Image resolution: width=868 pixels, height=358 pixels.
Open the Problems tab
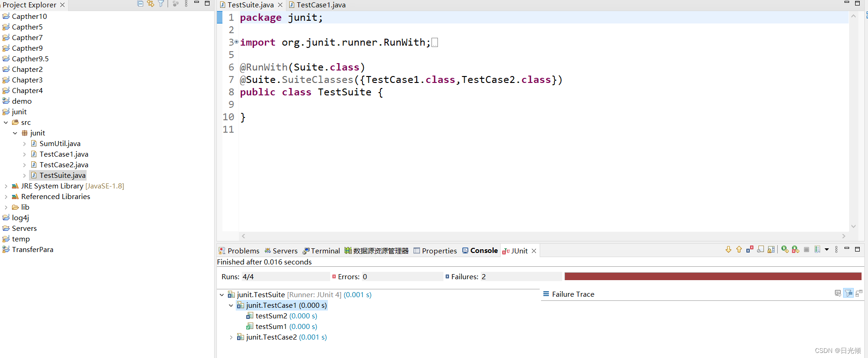(x=239, y=251)
